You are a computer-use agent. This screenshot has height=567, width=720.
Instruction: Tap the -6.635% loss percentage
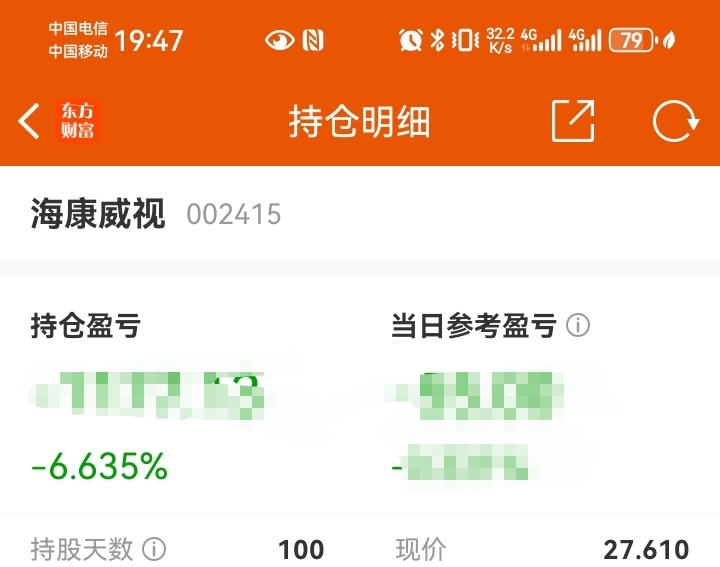point(100,466)
